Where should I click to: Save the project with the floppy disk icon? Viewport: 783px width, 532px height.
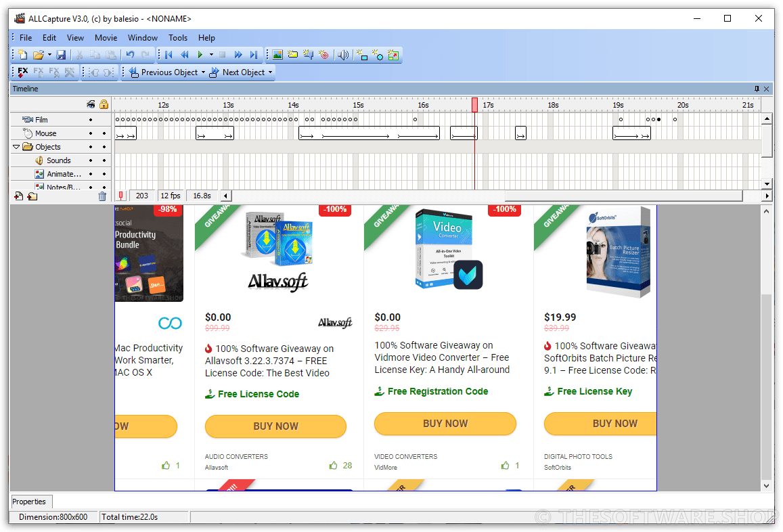(61, 54)
